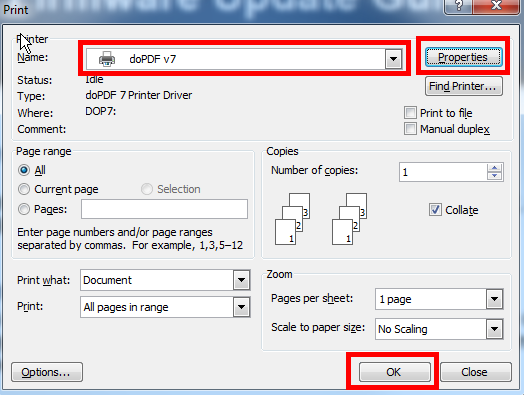
Task: Enable Manual duplex checkbox
Action: (x=410, y=129)
